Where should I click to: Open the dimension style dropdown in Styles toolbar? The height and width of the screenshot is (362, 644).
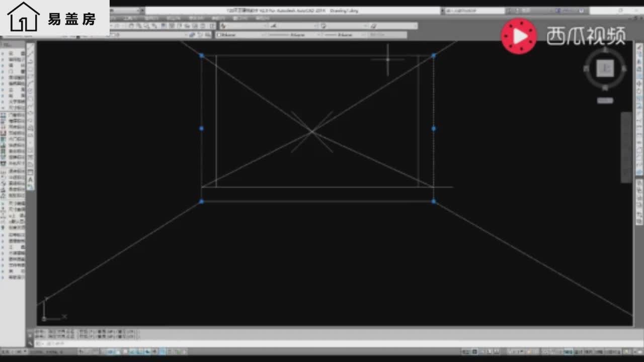tap(293, 26)
